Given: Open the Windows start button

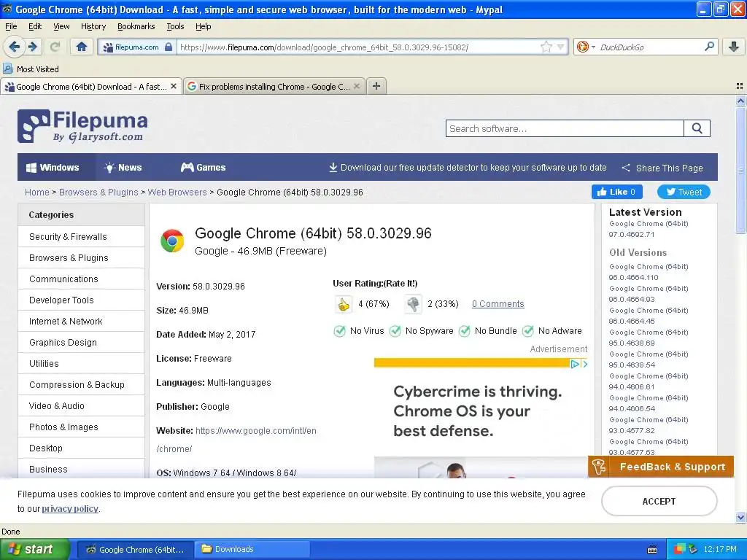Looking at the screenshot, I should (x=35, y=549).
